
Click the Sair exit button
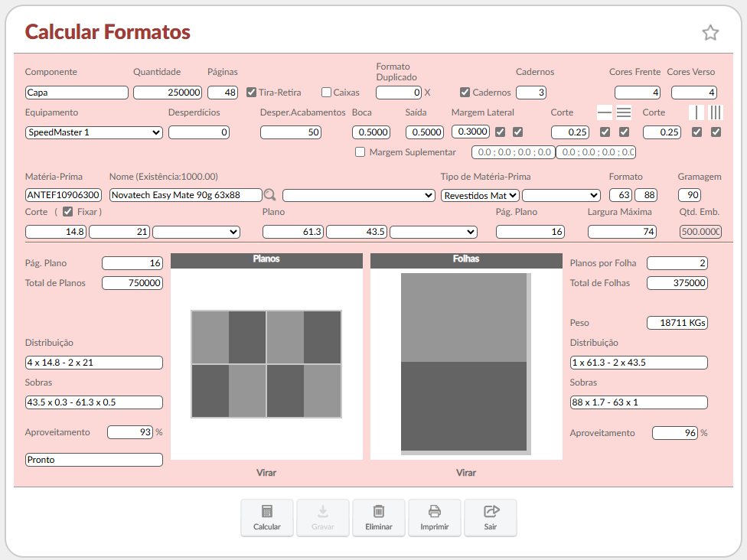[x=490, y=518]
